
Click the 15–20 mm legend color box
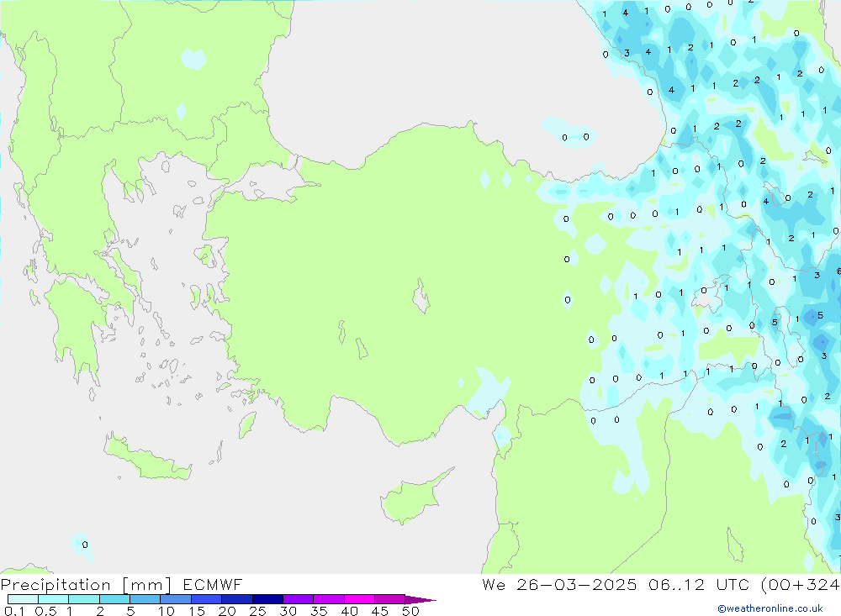click(207, 599)
